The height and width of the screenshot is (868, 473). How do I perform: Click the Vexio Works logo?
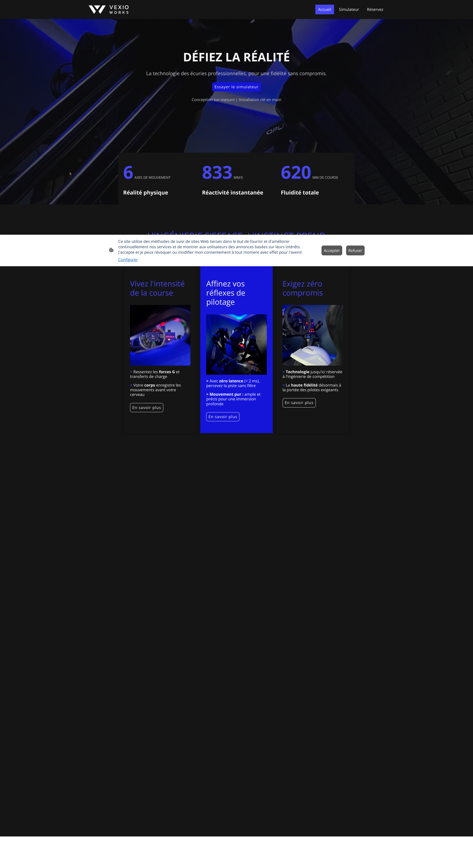109,9
